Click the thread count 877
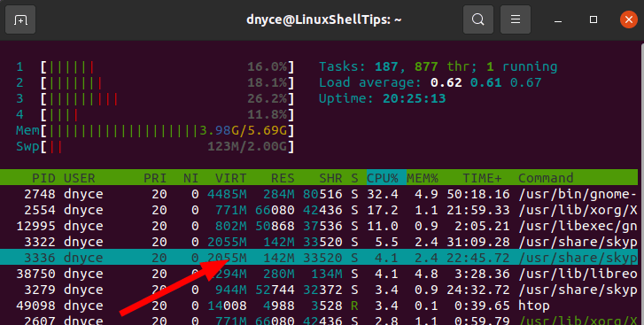This screenshot has height=325, width=644. click(x=426, y=66)
